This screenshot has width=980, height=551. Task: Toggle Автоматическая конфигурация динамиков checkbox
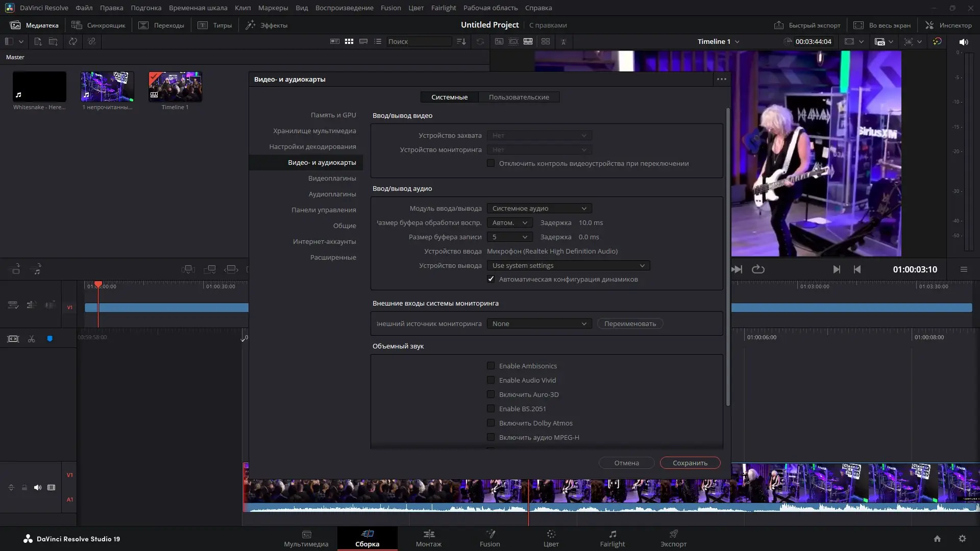pos(491,279)
